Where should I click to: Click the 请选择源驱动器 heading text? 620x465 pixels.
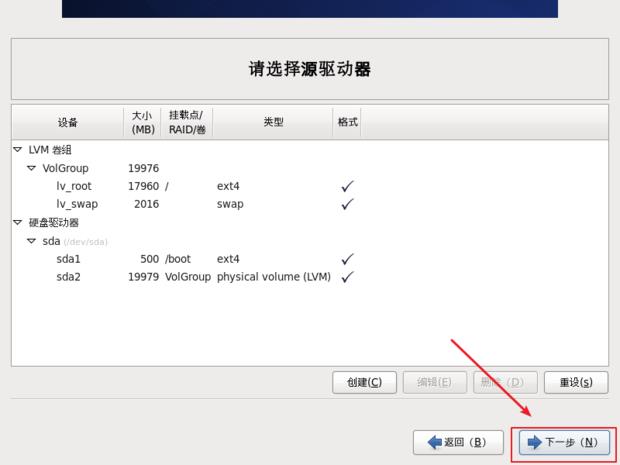pos(310,69)
